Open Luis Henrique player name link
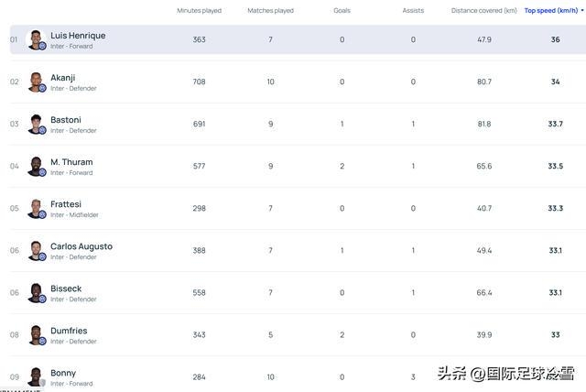586x392 pixels. point(78,36)
